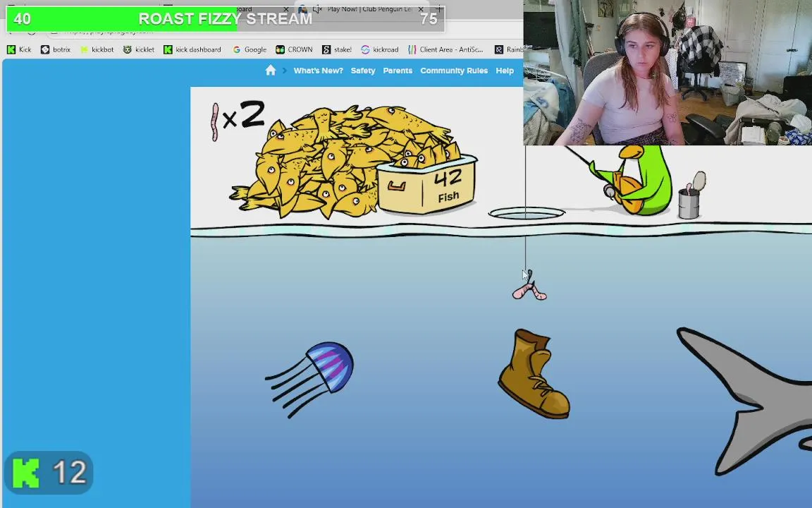Open the Help page

point(505,71)
